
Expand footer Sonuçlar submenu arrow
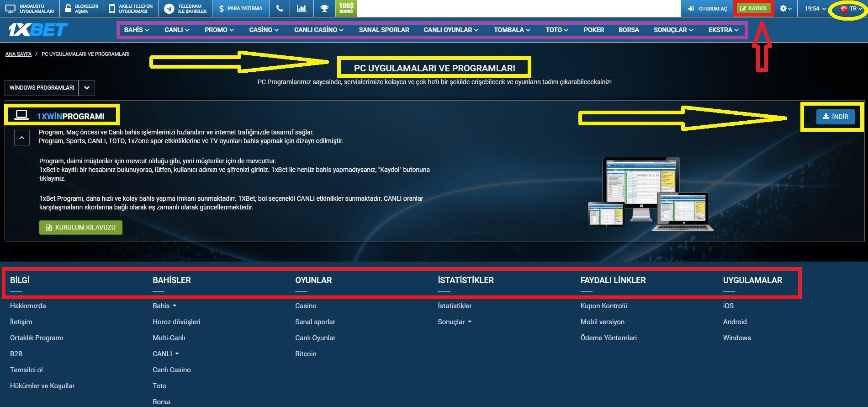(470, 322)
